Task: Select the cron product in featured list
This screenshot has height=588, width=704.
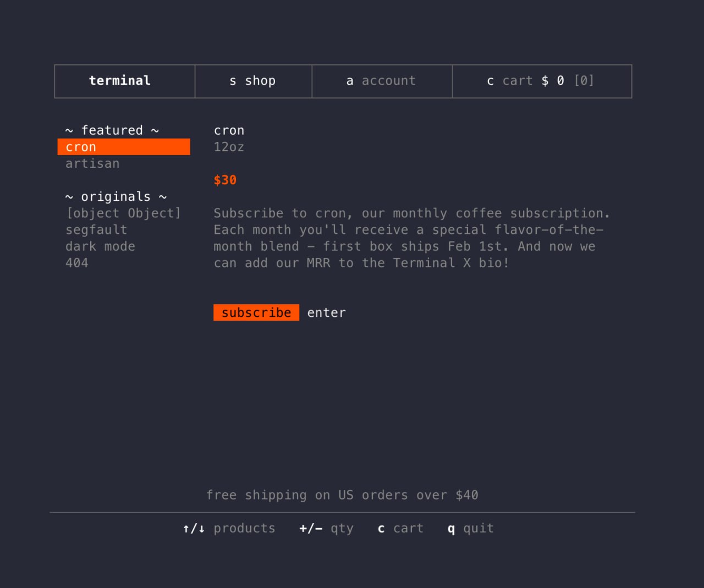Action: [124, 147]
